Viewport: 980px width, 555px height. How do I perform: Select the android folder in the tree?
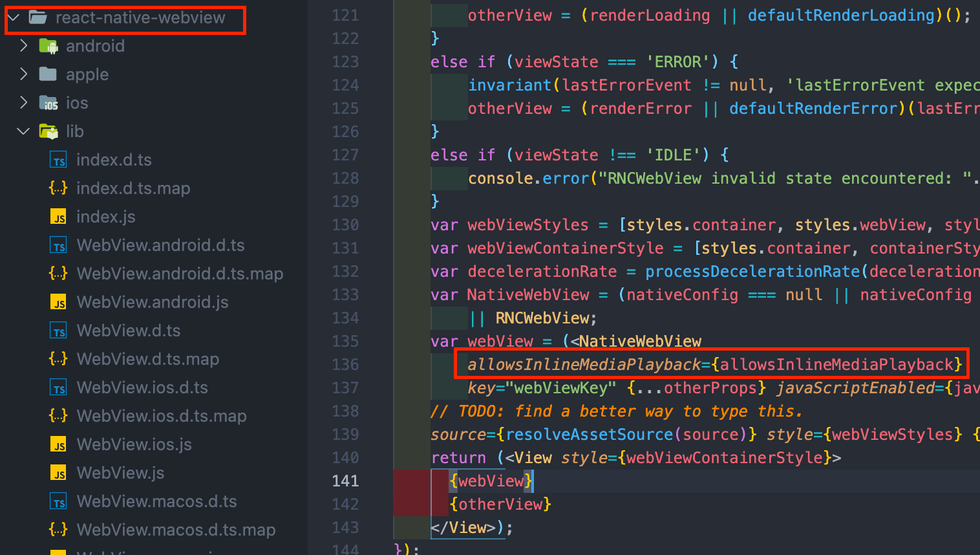coord(95,46)
